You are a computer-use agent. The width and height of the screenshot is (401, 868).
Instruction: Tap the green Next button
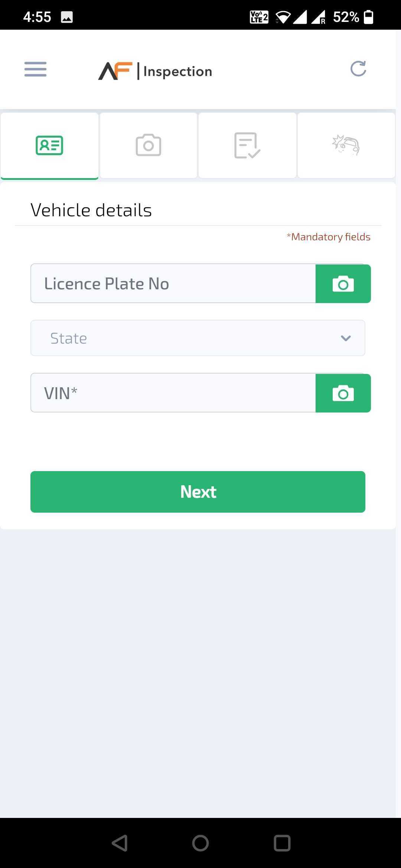198,492
